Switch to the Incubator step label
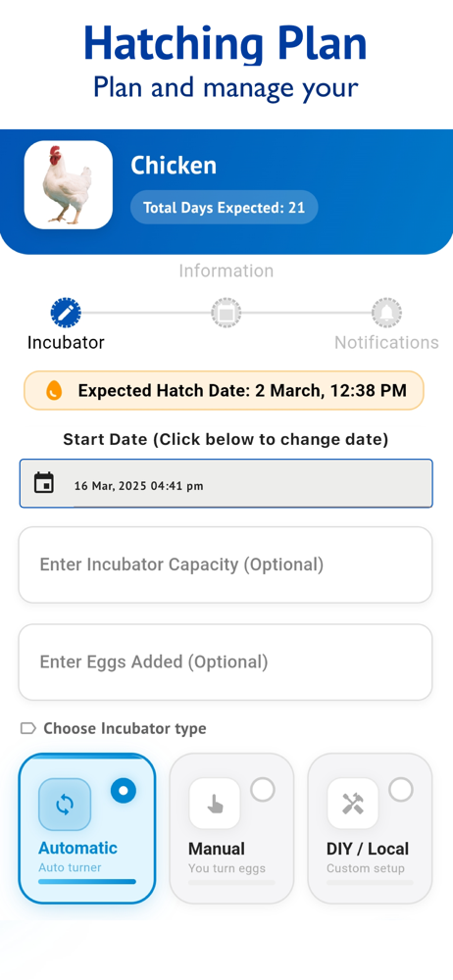 point(66,342)
